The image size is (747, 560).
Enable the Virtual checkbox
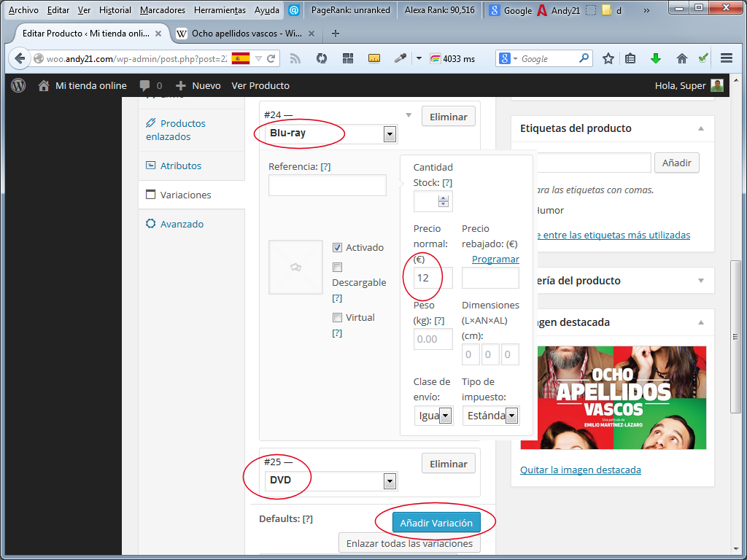coord(337,317)
